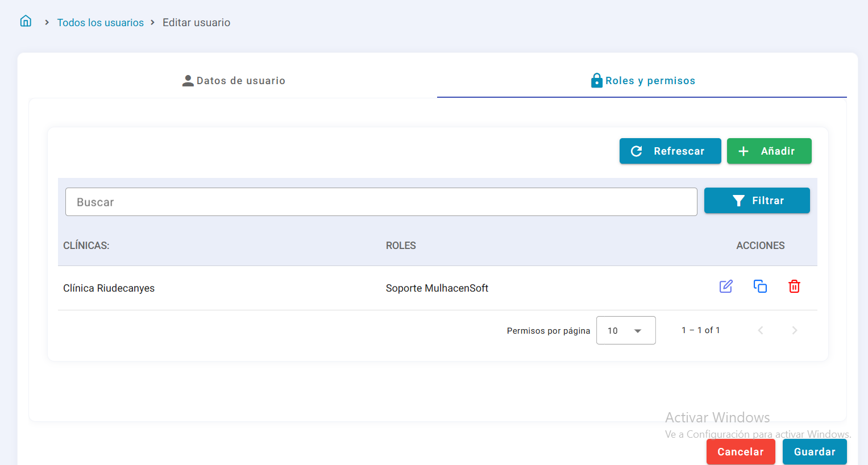Go to the home breadcrumb icon

[x=26, y=21]
